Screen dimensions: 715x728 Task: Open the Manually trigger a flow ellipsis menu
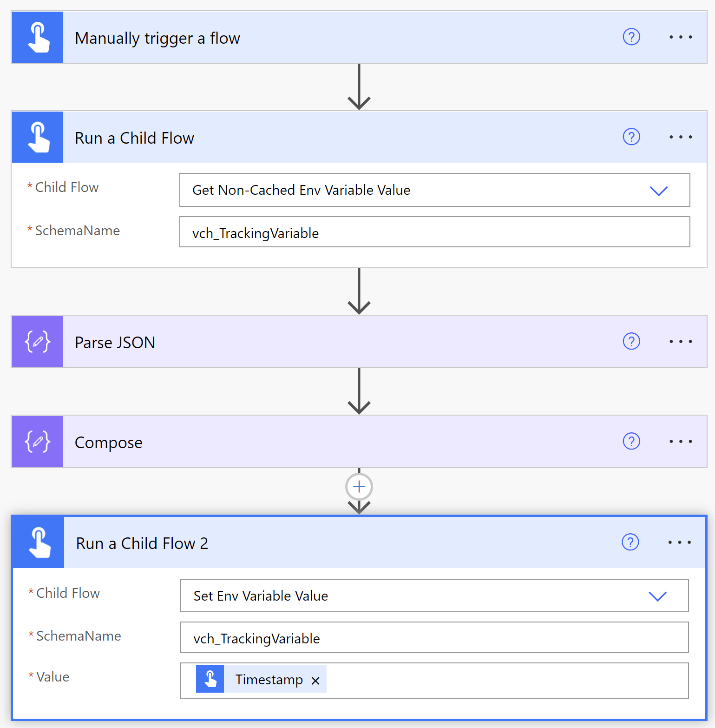click(x=681, y=37)
